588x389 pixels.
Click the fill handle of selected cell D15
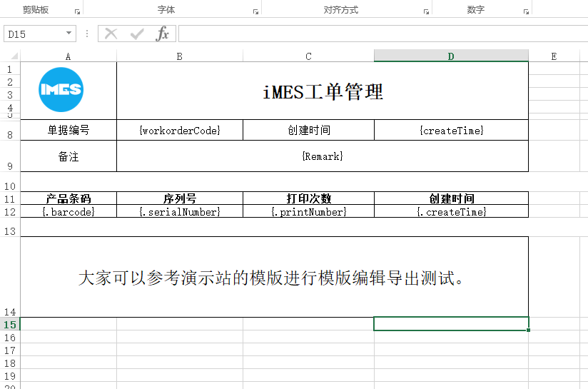click(528, 330)
